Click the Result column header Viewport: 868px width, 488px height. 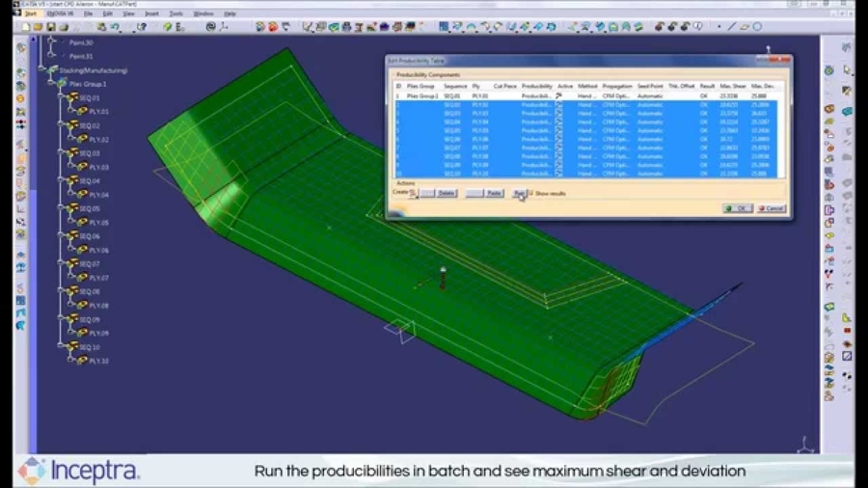coord(707,86)
